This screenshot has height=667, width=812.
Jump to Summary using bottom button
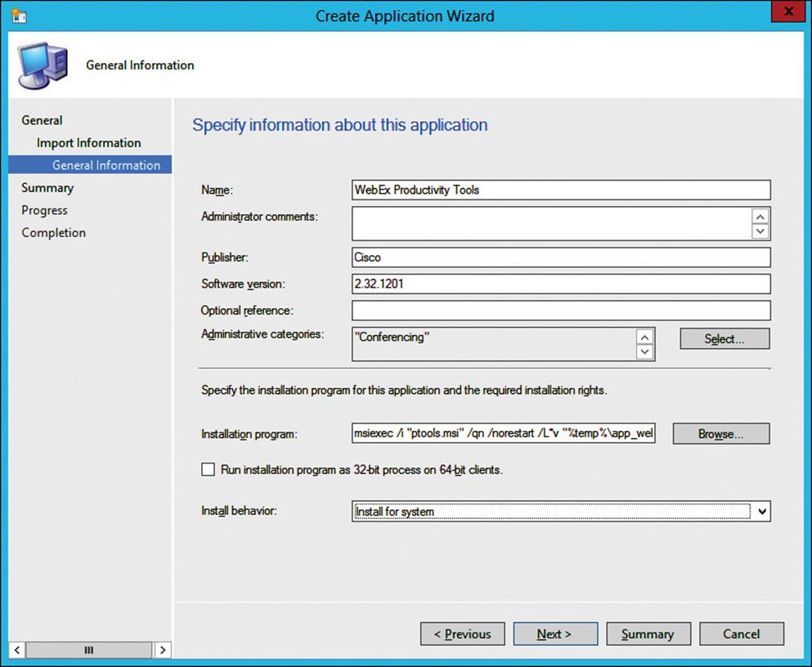(x=648, y=633)
